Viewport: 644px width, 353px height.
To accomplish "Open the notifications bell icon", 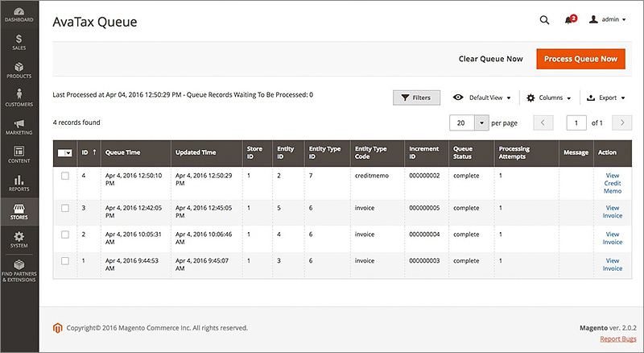I will [x=570, y=19].
